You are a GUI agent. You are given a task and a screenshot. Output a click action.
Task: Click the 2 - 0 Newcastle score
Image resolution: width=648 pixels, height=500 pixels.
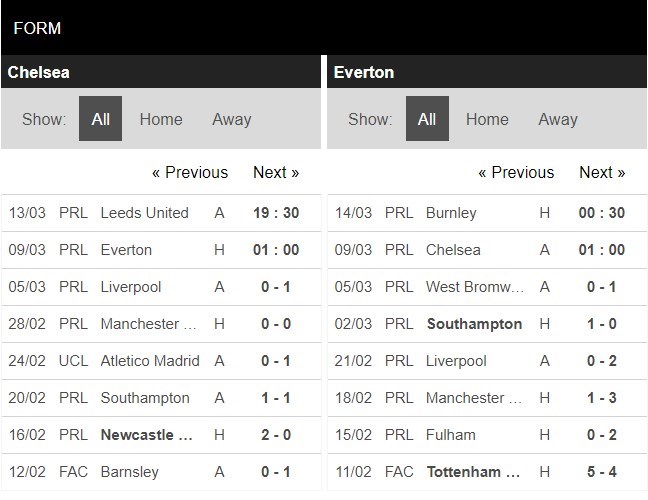coord(276,435)
